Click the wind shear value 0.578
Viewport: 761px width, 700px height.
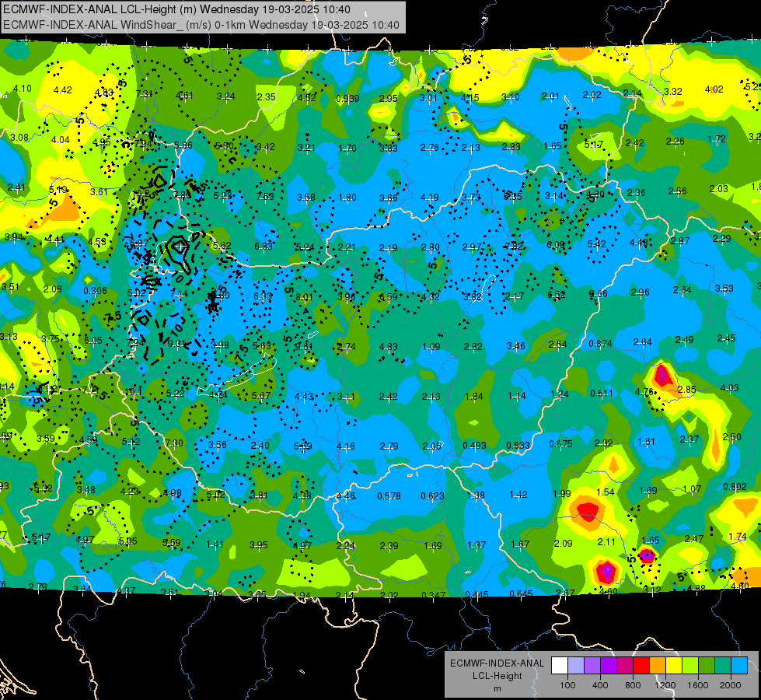coord(389,495)
